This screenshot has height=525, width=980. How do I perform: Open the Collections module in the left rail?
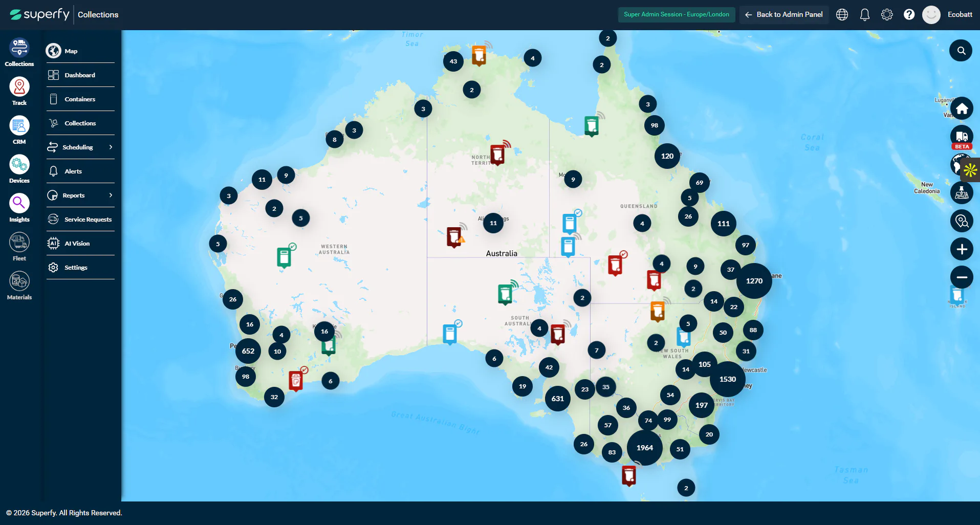tap(19, 53)
